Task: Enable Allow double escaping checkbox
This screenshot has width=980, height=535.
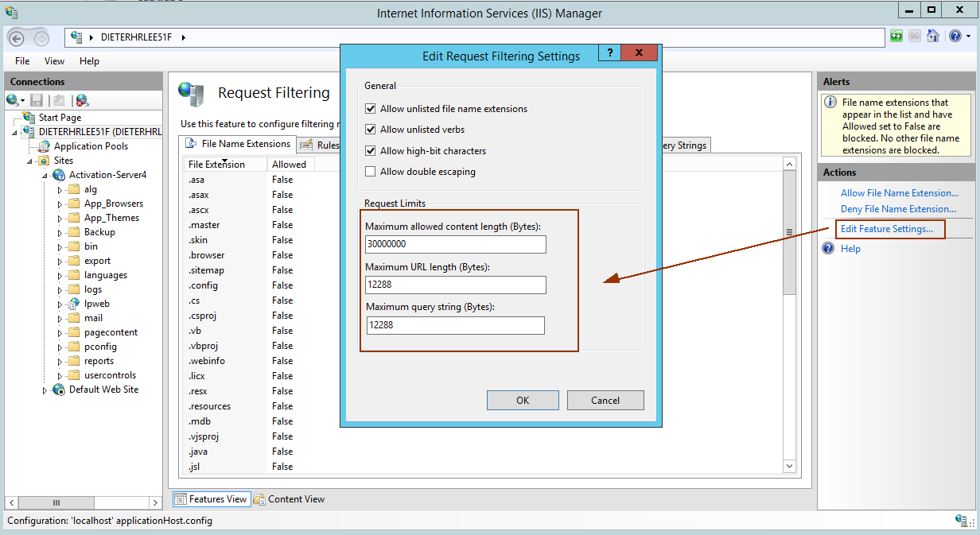Action: 370,172
